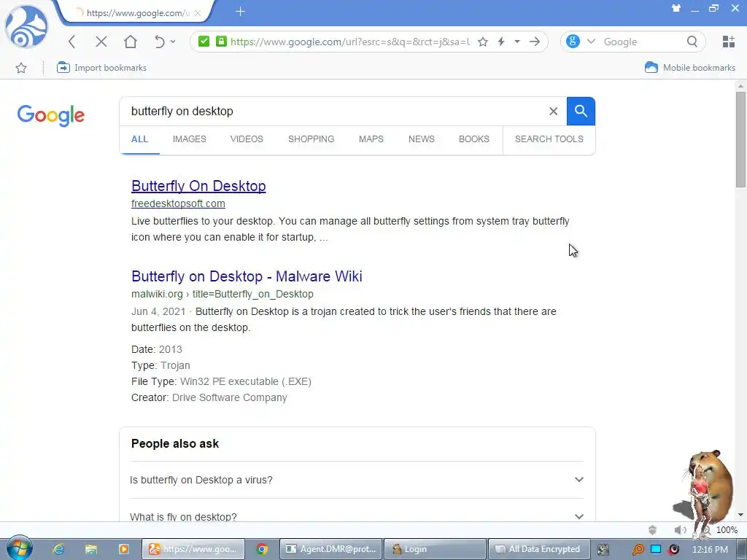Screen dimensions: 747x560
Task: Click the blue Google search button
Action: point(581,112)
